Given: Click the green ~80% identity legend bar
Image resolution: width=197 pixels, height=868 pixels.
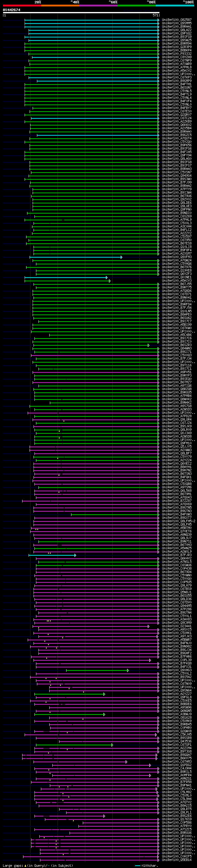Looking at the screenshot, I should point(137,6).
